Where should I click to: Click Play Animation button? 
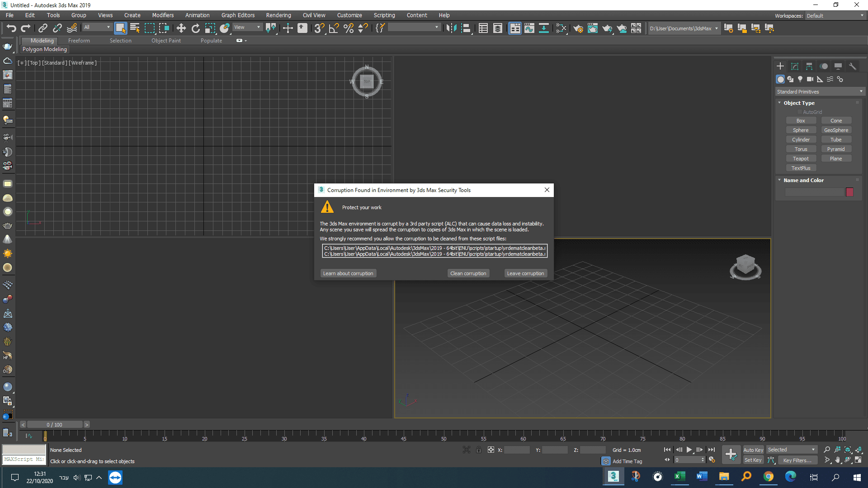tap(689, 450)
